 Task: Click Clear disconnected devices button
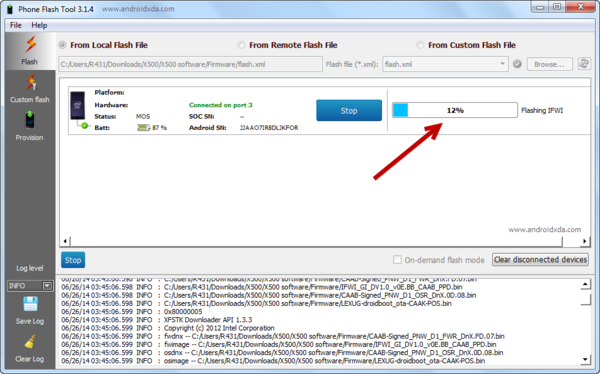(540, 260)
